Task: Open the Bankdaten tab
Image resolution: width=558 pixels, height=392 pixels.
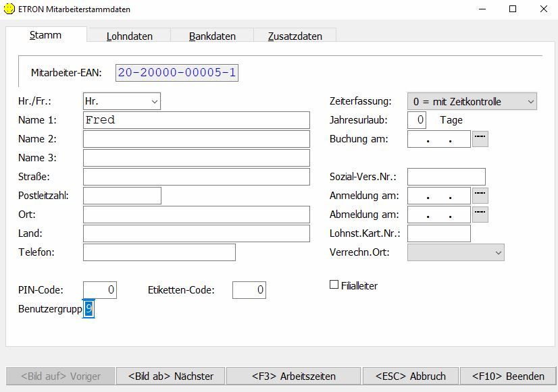Action: tap(212, 36)
